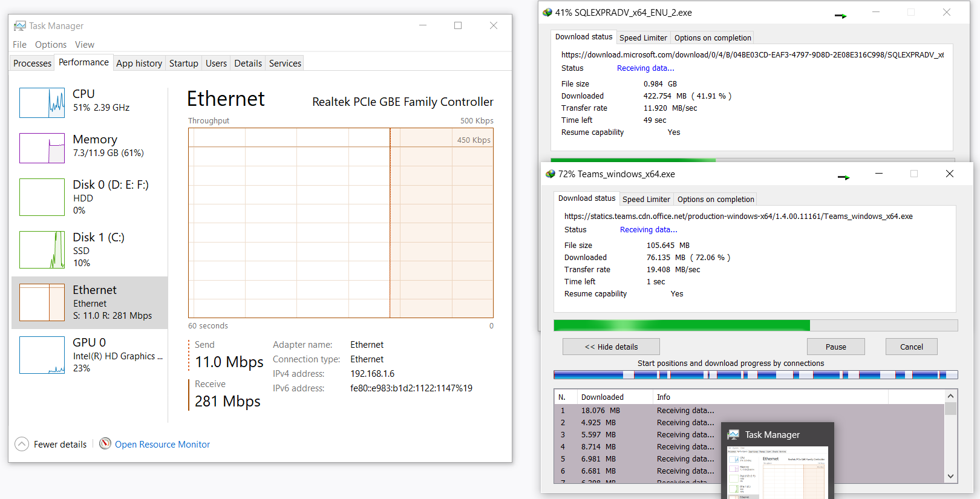
Task: Switch to the Details tab
Action: tap(248, 63)
